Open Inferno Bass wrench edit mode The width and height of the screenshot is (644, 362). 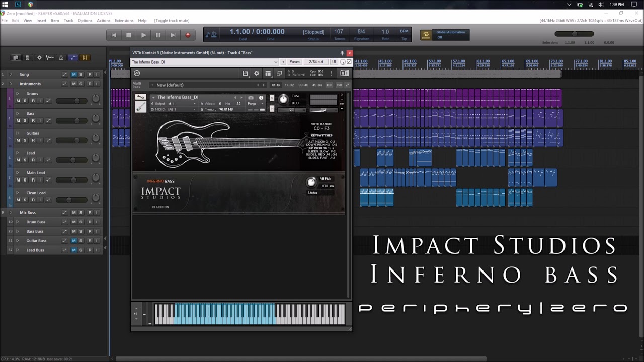(140, 97)
